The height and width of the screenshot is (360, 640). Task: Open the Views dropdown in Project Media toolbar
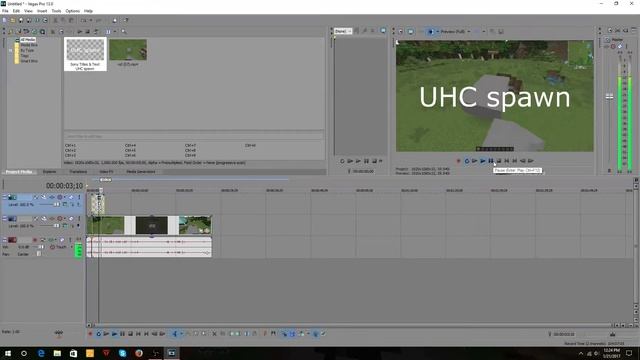[115, 31]
